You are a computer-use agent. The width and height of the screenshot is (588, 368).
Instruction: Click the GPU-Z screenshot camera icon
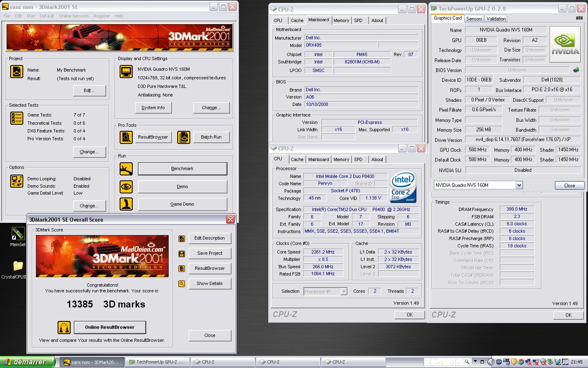click(579, 18)
